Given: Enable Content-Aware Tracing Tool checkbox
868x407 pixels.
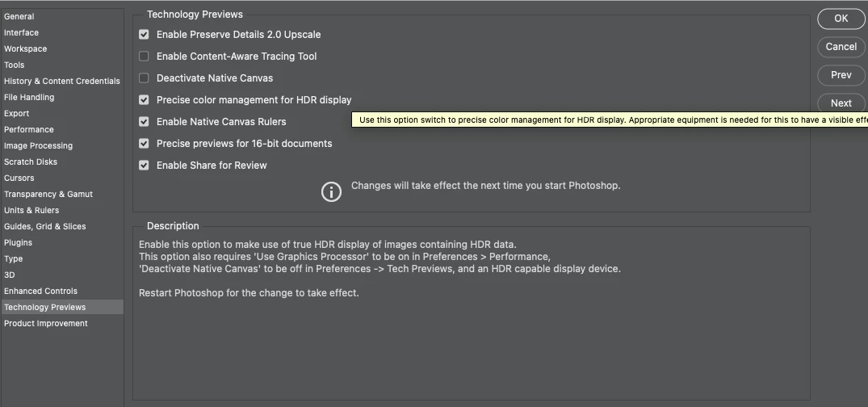Looking at the screenshot, I should pyautogui.click(x=144, y=57).
